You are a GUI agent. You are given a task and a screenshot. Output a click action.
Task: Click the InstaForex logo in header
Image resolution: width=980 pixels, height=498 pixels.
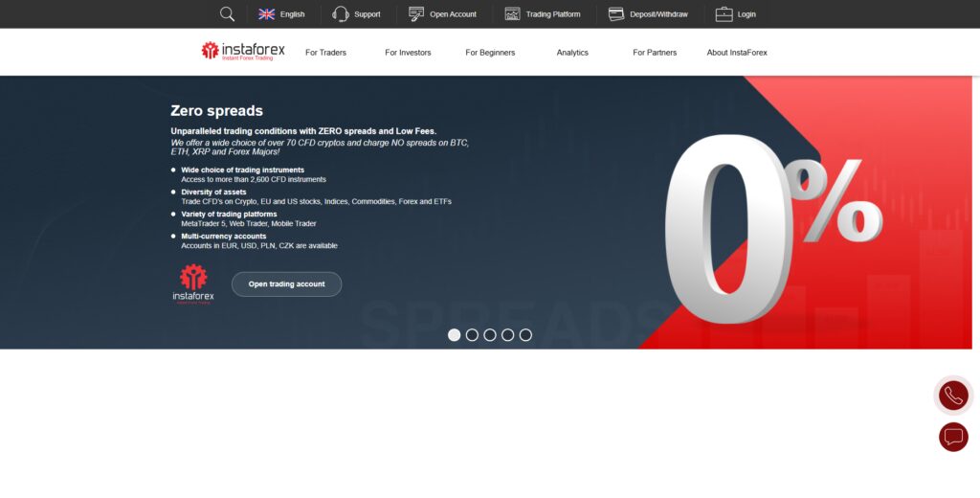pyautogui.click(x=243, y=52)
